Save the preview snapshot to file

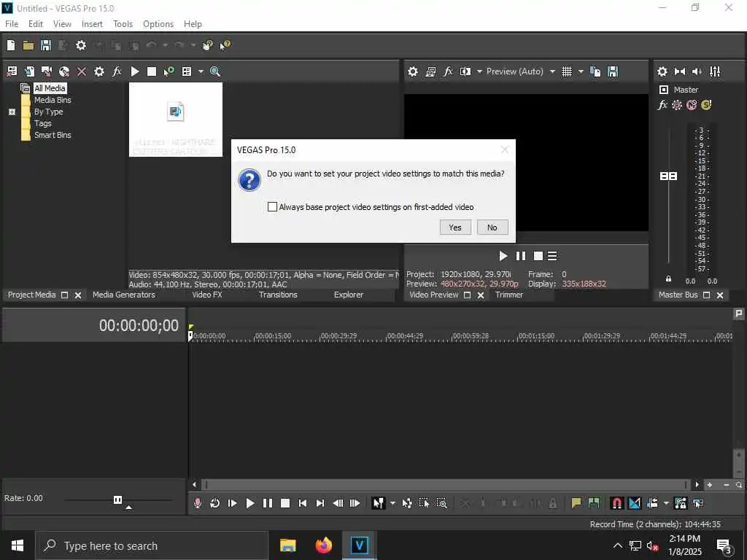coord(613,71)
